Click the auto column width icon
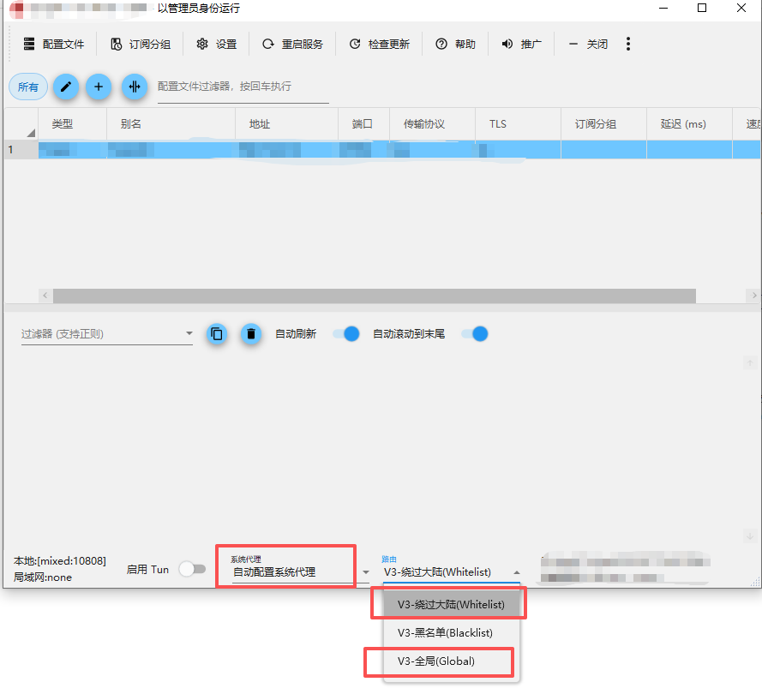This screenshot has width=762, height=700. click(x=134, y=87)
